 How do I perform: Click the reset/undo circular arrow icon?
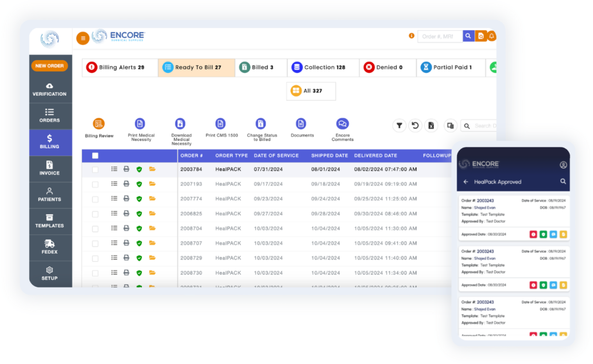point(415,126)
